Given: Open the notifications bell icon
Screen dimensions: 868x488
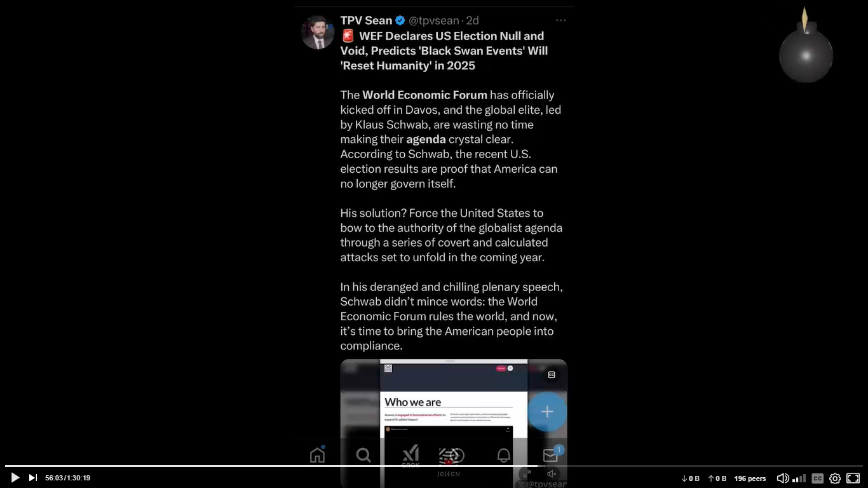Looking at the screenshot, I should 503,455.
